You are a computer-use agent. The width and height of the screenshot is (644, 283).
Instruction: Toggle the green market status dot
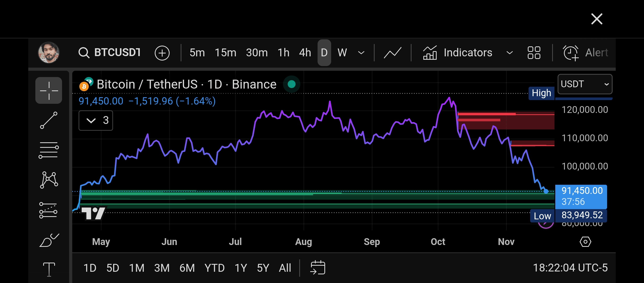291,84
